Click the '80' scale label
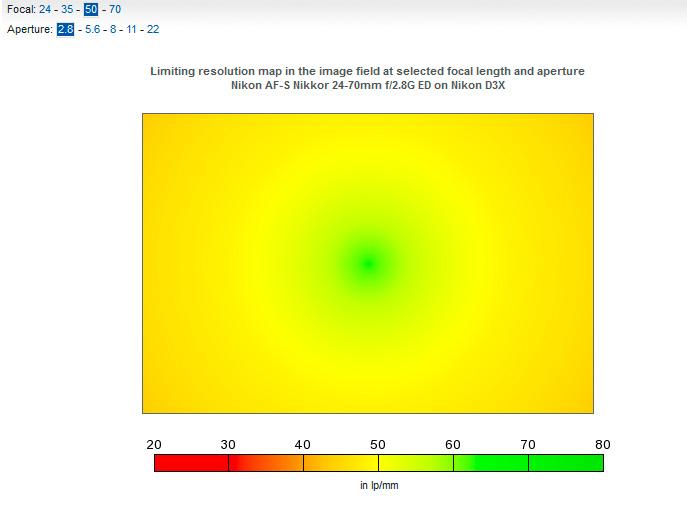The height and width of the screenshot is (513, 687). [x=603, y=445]
